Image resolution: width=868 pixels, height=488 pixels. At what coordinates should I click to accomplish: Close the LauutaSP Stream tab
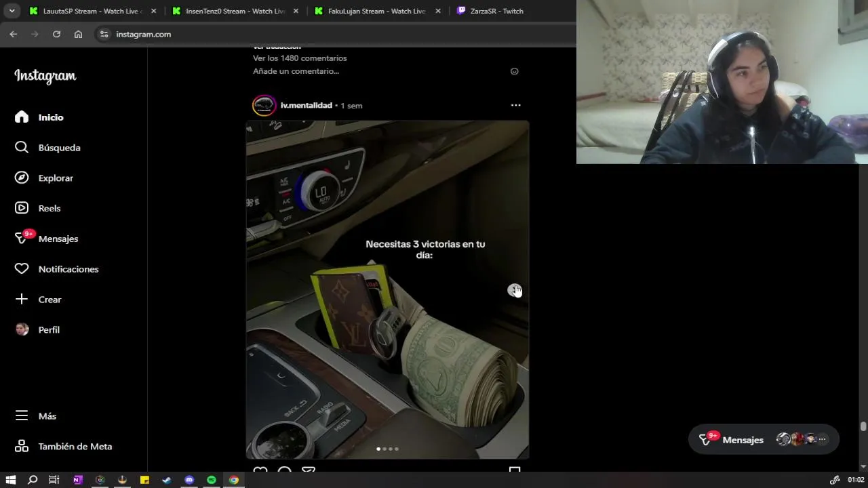(153, 11)
